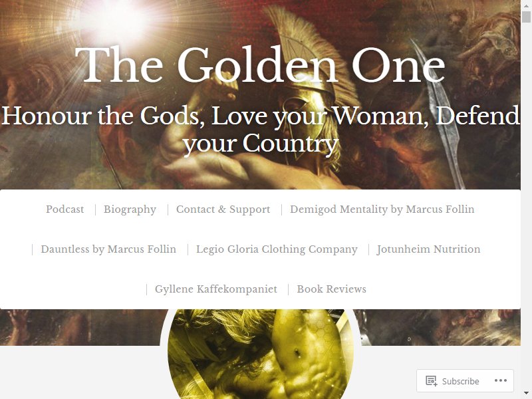Click the Subscribe icon in floating bar
The width and height of the screenshot is (532, 399).
point(432,380)
